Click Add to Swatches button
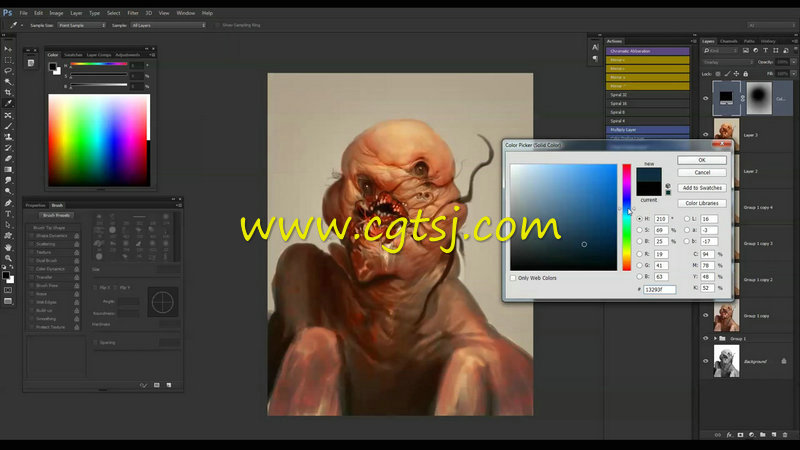Screen dimensions: 800x450 (x=702, y=188)
